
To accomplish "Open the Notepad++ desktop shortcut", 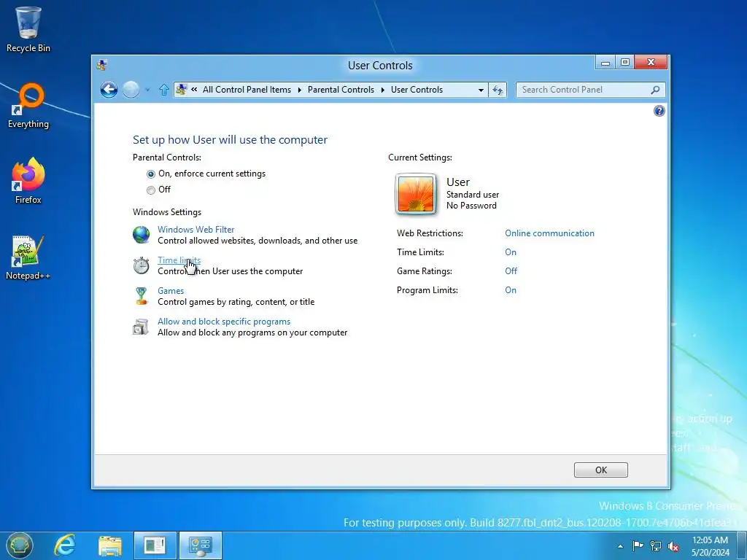I will tap(28, 257).
